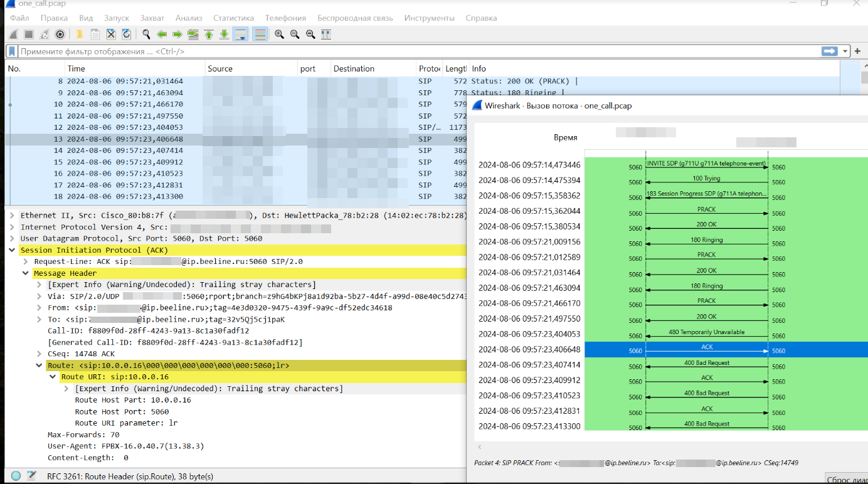Collapse the Route URI node
868x484 pixels.
(53, 377)
